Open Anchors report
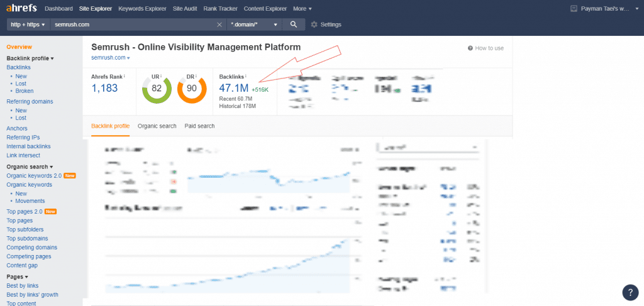The height and width of the screenshot is (306, 644). (x=17, y=128)
